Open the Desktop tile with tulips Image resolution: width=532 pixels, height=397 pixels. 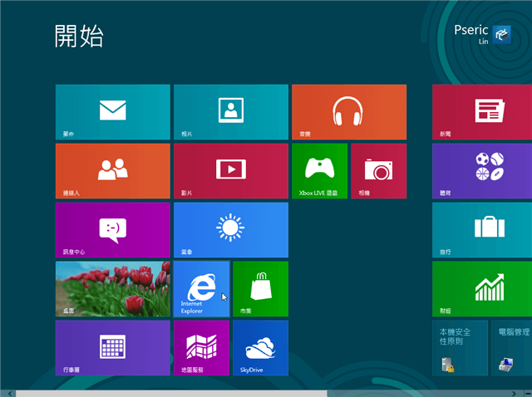click(113, 289)
